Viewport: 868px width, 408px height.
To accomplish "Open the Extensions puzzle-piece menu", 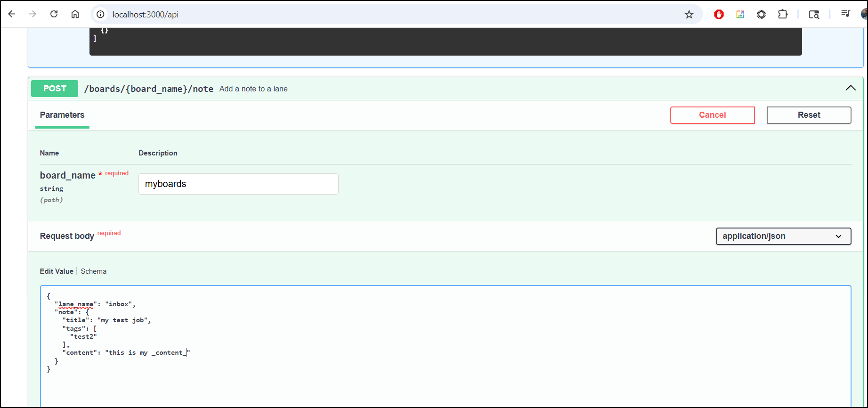I will pos(782,15).
